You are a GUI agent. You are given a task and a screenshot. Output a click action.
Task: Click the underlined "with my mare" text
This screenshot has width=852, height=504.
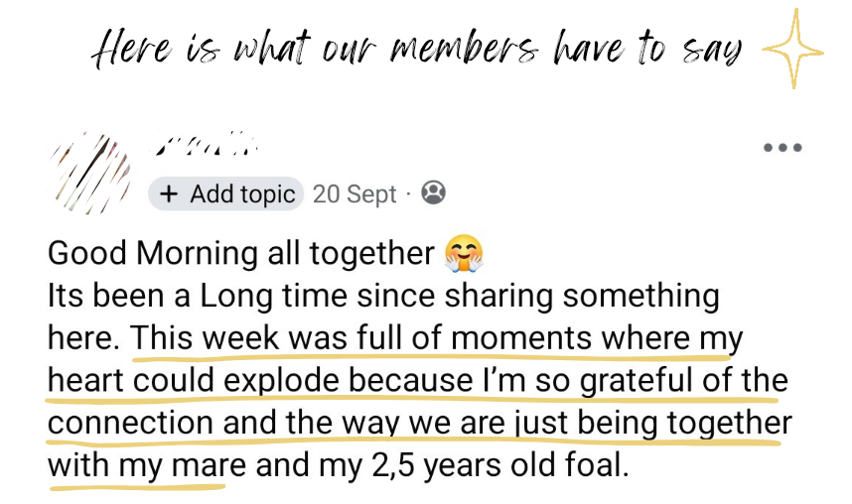[x=137, y=465]
